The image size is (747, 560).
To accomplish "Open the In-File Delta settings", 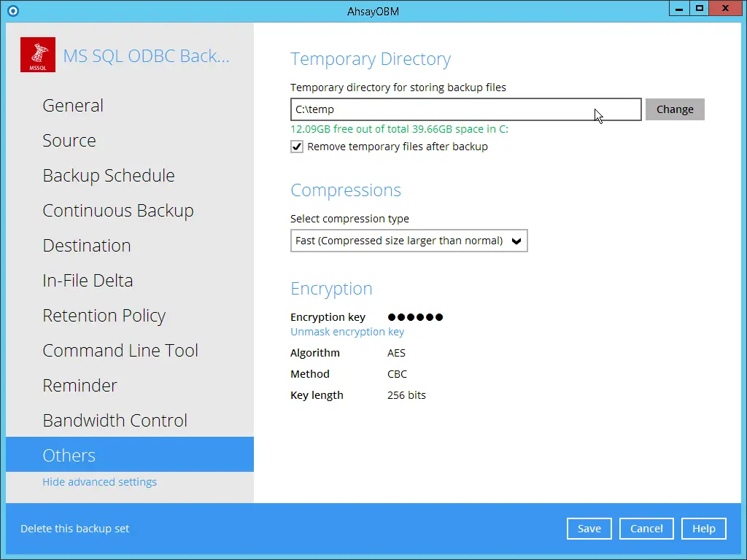I will pos(88,280).
